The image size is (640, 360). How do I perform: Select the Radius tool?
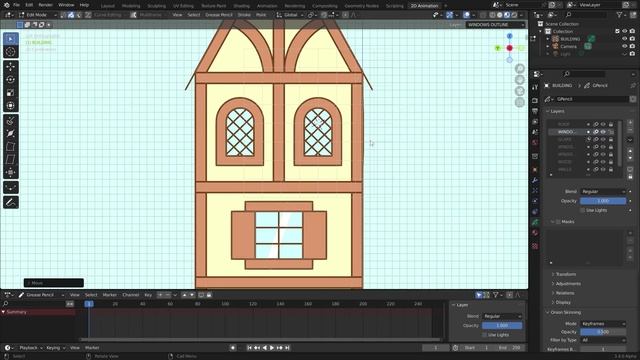click(11, 133)
